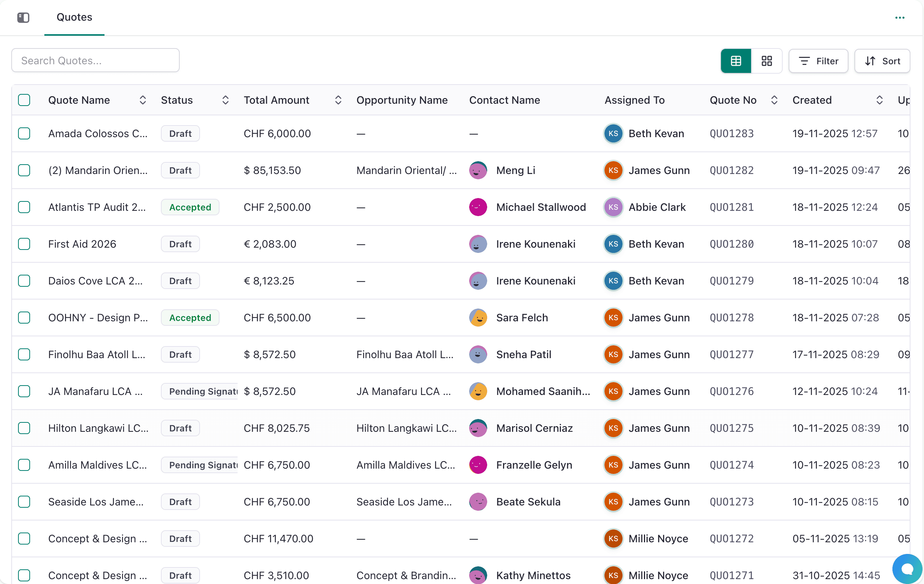Image resolution: width=924 pixels, height=584 pixels.
Task: Select the Quotes tab
Action: pyautogui.click(x=74, y=17)
